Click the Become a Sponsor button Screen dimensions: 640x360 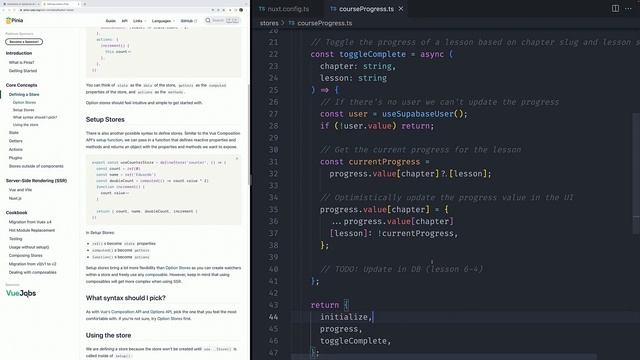tap(24, 42)
